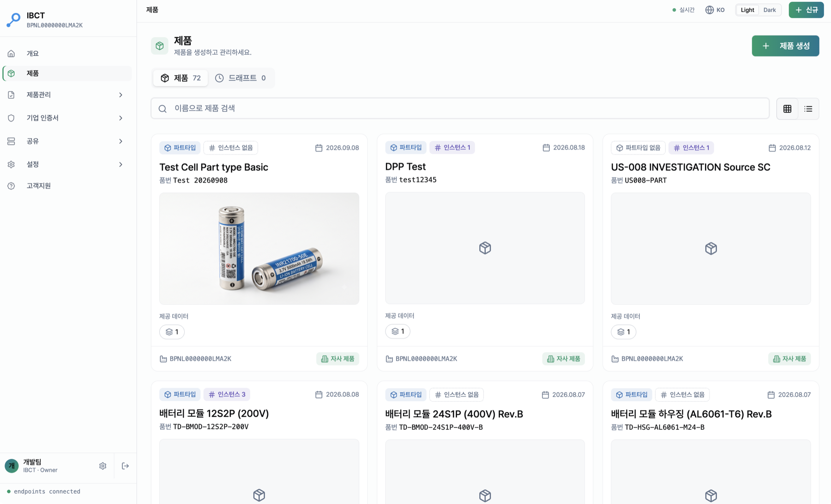Expand the 공유 submenu chevron
Viewport: 831px width, 504px height.
coord(120,141)
